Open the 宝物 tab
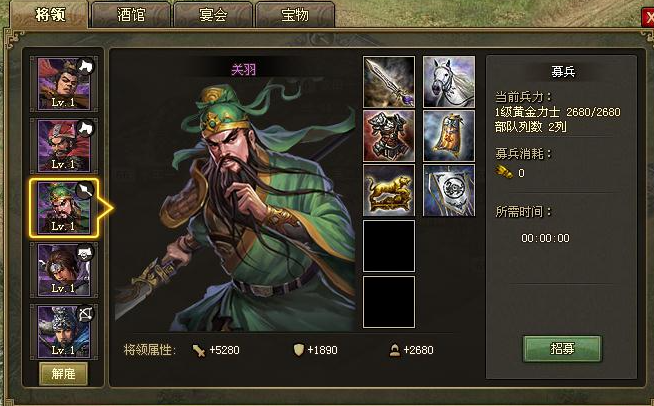Image resolution: width=654 pixels, height=406 pixels. click(295, 15)
